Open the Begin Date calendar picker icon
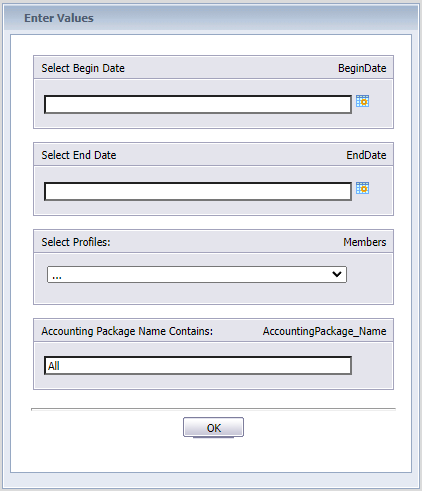 (x=362, y=101)
